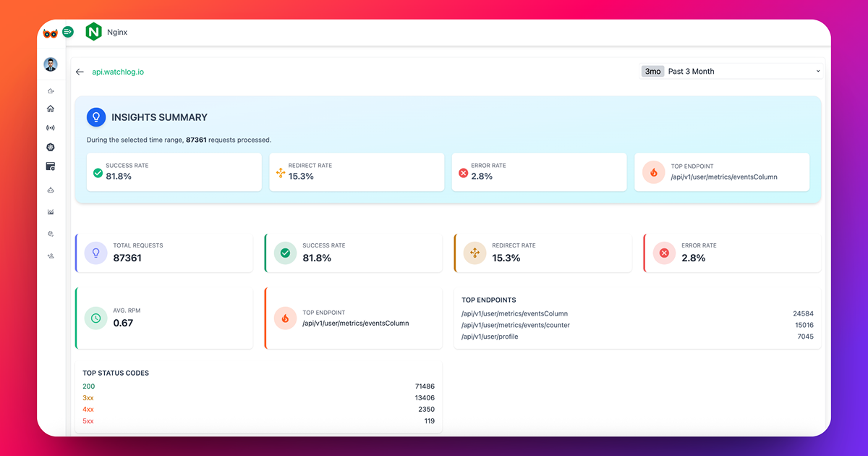The image size is (868, 456).
Task: Click 81.8% in the lower Success Rate card
Action: point(317,258)
